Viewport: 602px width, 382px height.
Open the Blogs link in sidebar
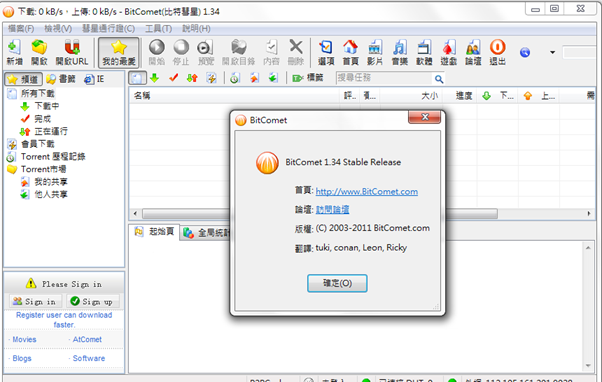(22, 358)
